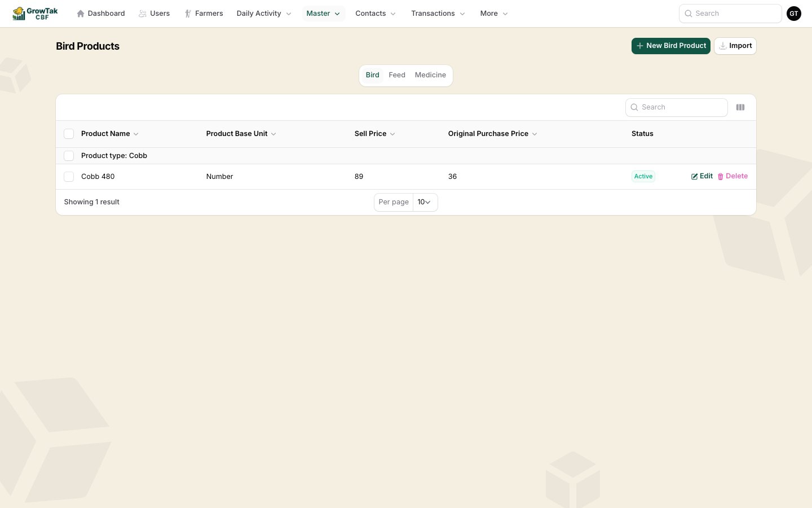Click the purchase price value 36
The image size is (812, 508).
point(452,177)
